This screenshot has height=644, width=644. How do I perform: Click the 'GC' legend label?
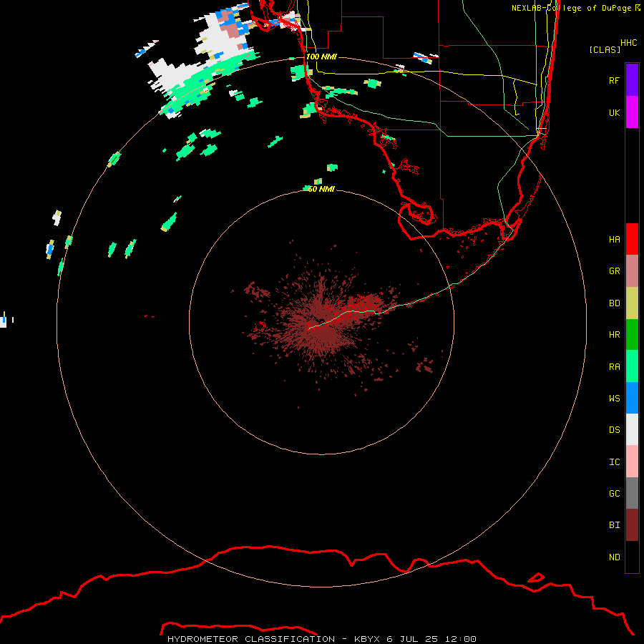614,494
